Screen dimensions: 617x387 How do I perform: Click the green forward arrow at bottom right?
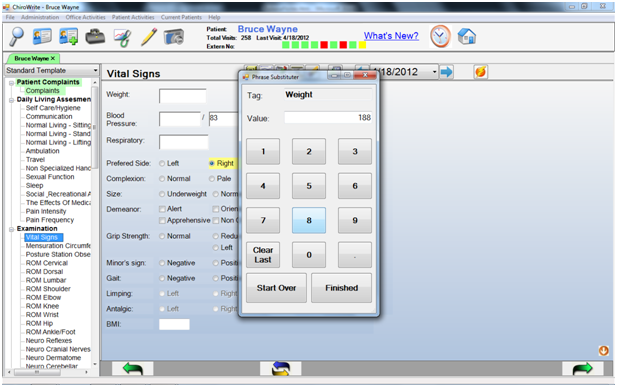pos(582,368)
